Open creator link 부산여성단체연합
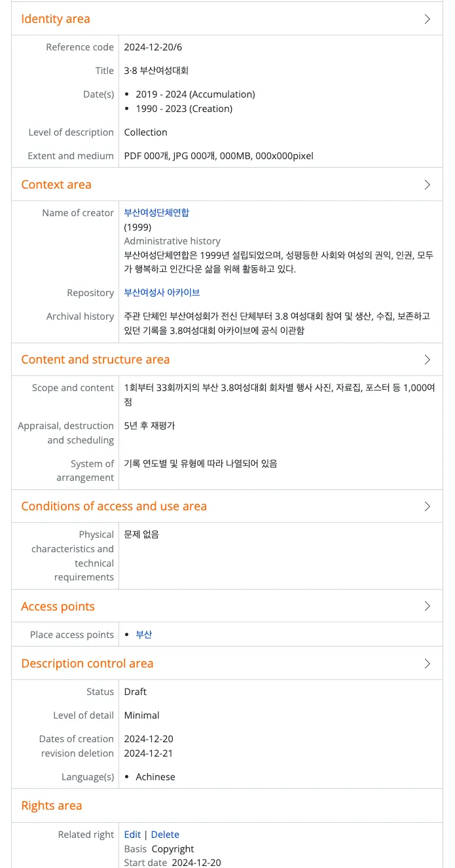The height and width of the screenshot is (868, 455). tap(156, 213)
